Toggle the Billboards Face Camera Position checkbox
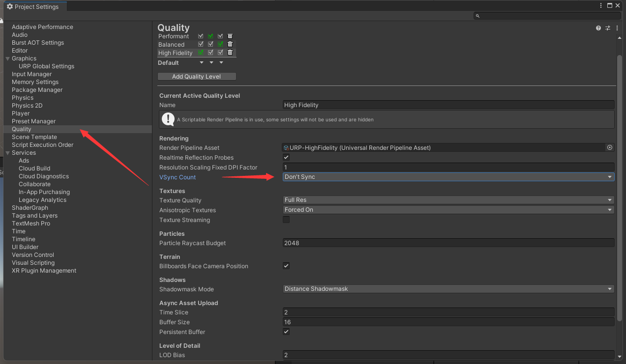This screenshot has height=364, width=626. point(286,266)
